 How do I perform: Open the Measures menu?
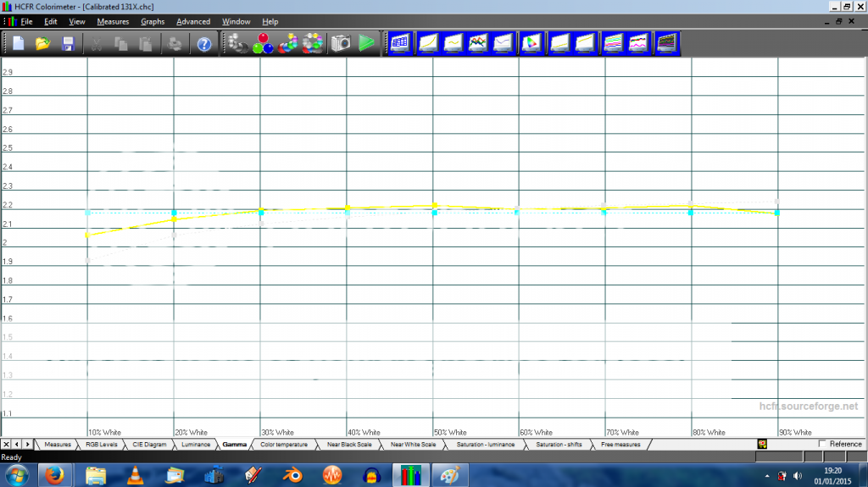click(x=113, y=21)
